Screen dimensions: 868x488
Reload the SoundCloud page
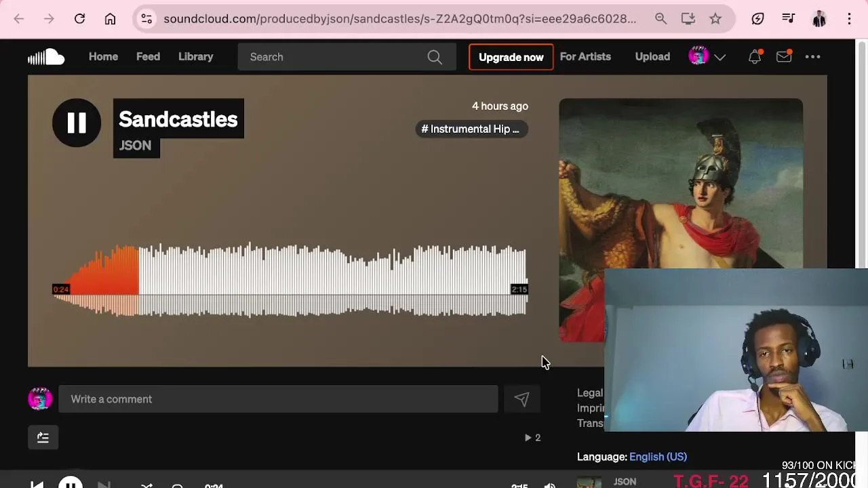79,19
